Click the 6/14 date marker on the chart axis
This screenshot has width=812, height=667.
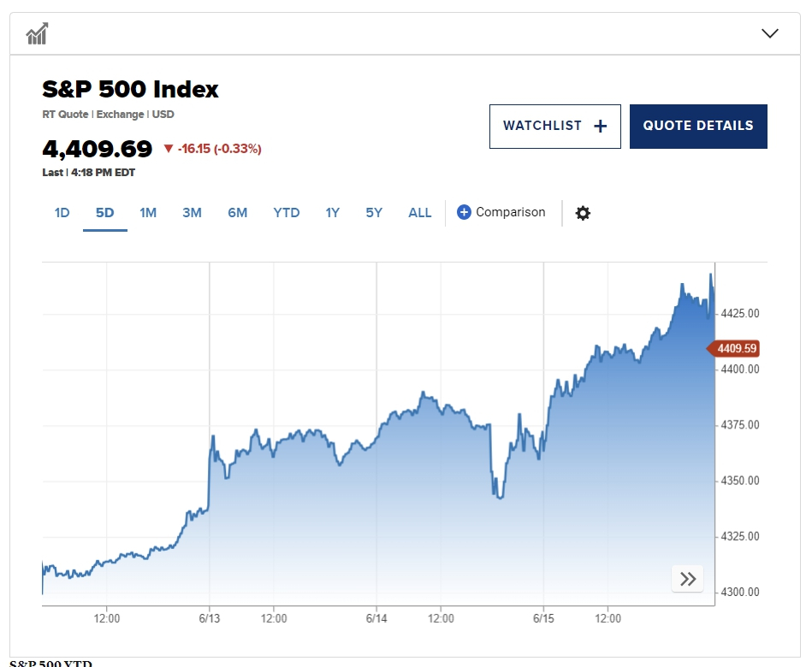tap(376, 617)
